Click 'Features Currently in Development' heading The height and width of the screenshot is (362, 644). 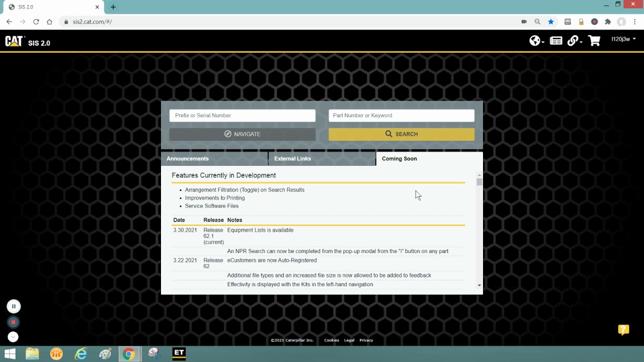point(224,175)
